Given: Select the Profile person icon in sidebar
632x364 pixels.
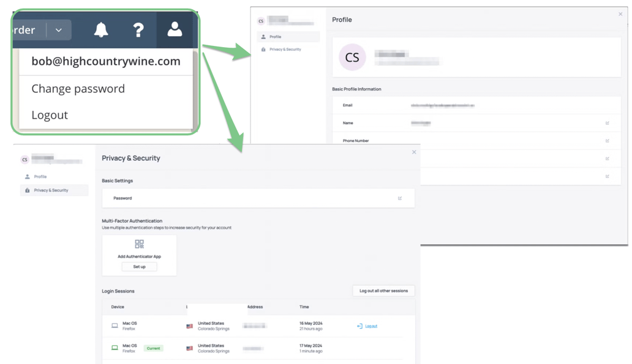Looking at the screenshot, I should point(265,37).
